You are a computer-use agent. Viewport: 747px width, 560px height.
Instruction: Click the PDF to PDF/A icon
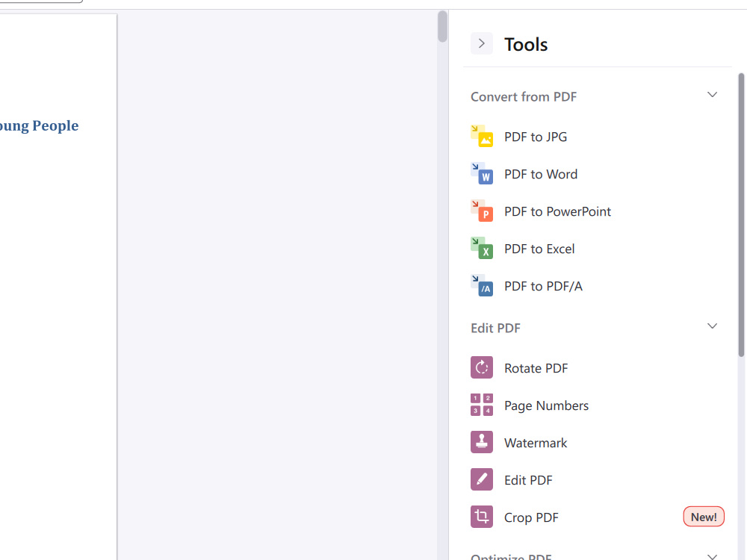coord(482,286)
